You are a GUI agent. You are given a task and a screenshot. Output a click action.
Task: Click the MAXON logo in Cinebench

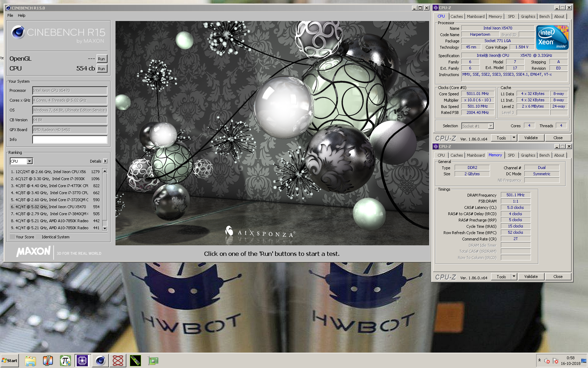pyautogui.click(x=34, y=251)
